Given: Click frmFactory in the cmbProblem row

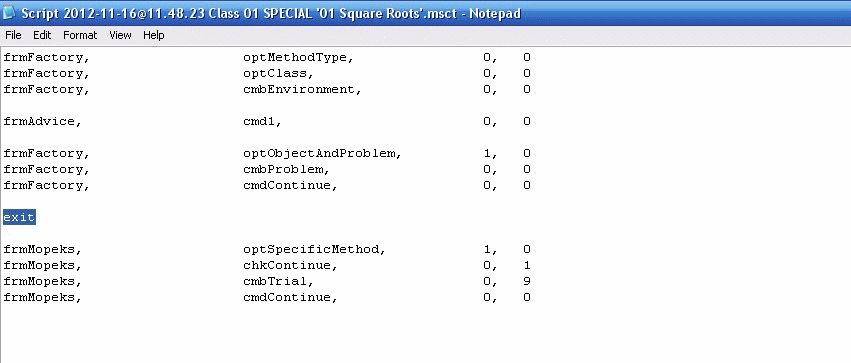Looking at the screenshot, I should tap(46, 169).
